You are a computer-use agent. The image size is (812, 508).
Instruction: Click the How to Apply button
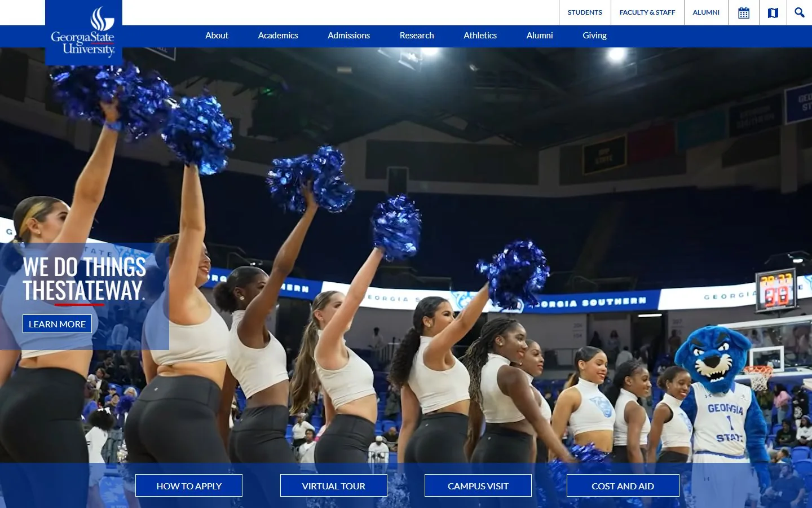[189, 485]
